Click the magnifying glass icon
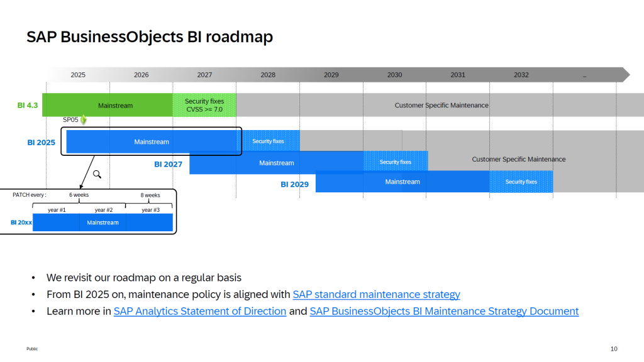Viewport: 644px width, 362px height. coord(97,174)
